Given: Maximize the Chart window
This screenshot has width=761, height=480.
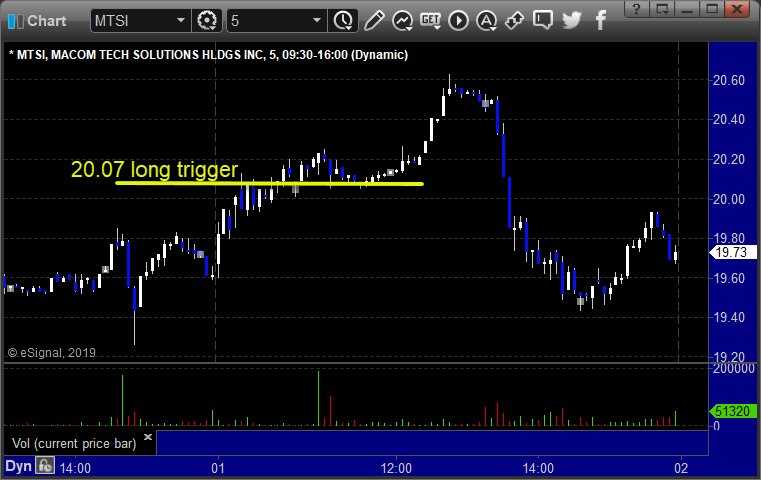Looking at the screenshot, I should [x=712, y=9].
